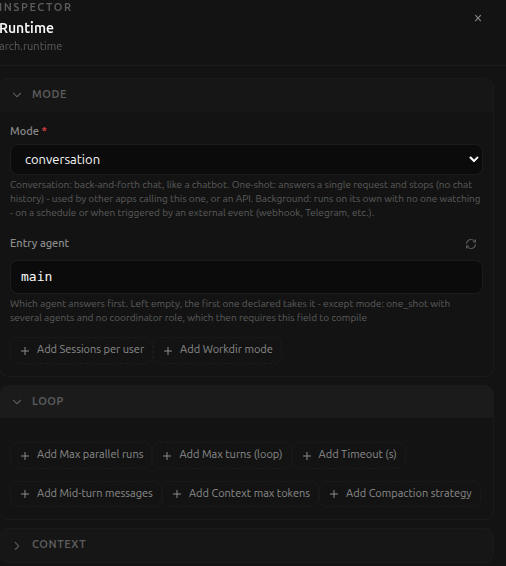Add Max turns (loop) setting

point(222,455)
